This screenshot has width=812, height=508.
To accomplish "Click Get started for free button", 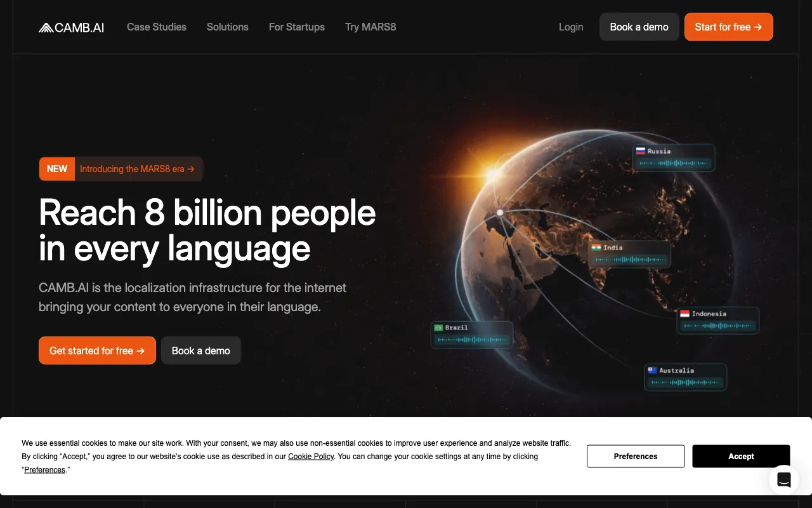I will click(x=97, y=351).
